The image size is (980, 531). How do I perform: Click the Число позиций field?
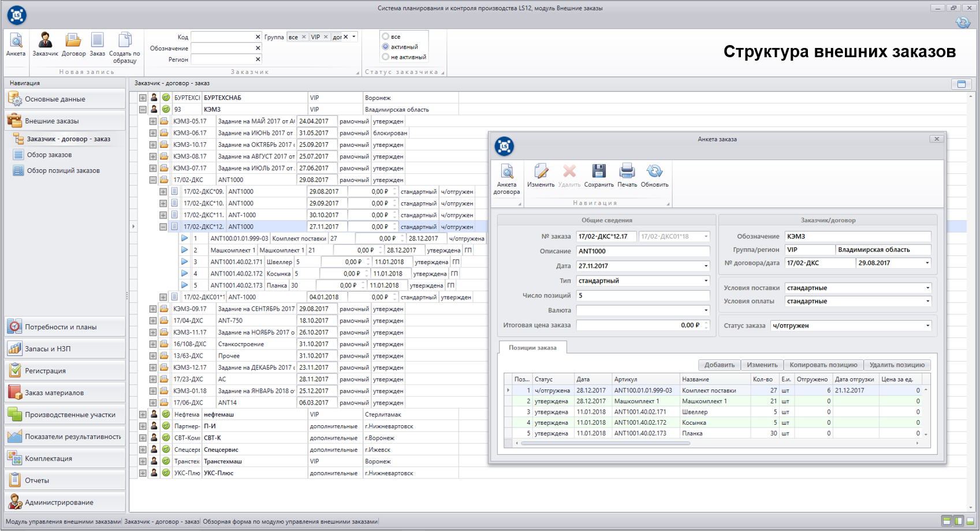point(643,295)
